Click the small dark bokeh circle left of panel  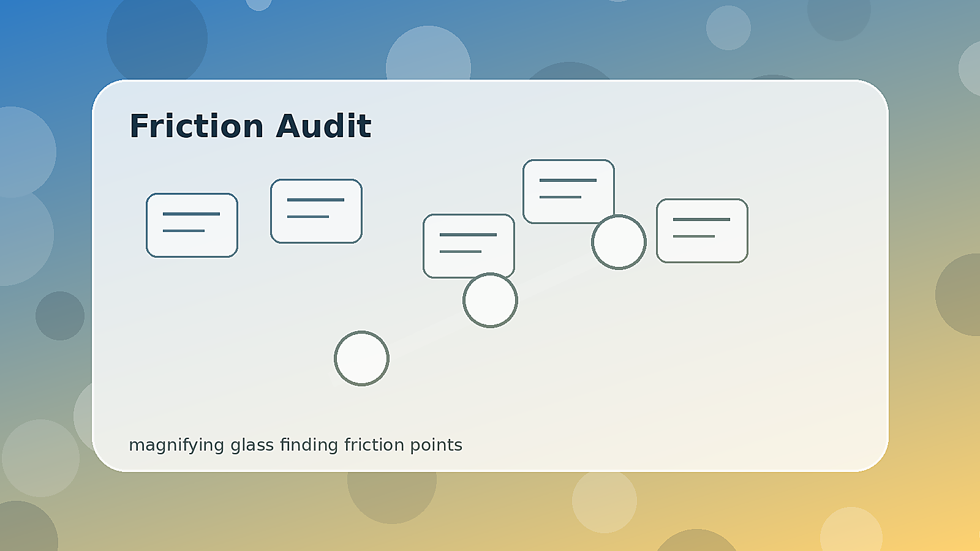60,316
